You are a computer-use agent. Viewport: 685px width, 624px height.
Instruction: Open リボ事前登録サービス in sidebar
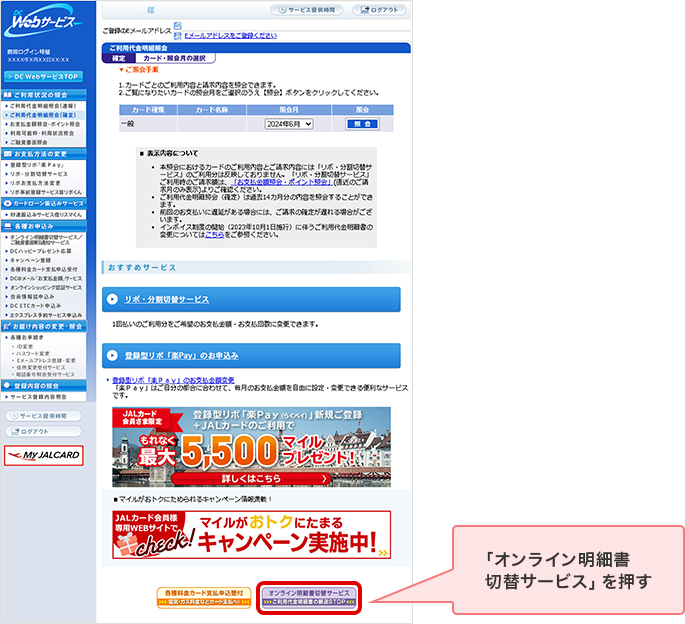point(45,192)
